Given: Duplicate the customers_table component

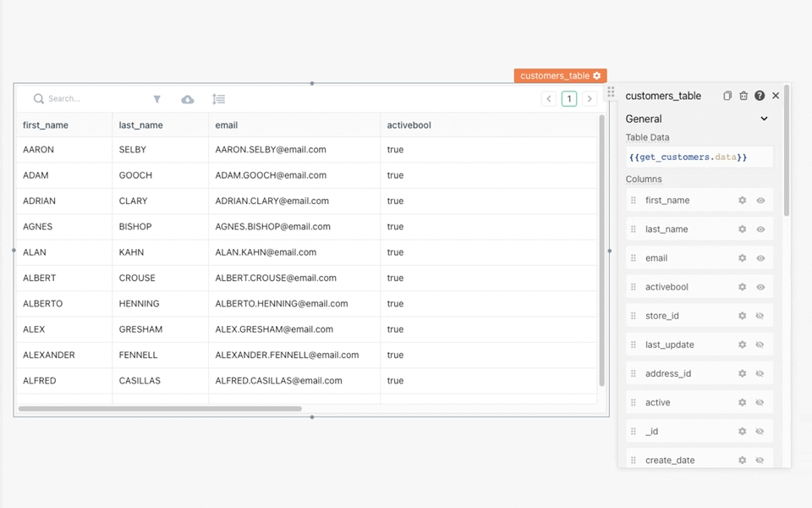Looking at the screenshot, I should [727, 96].
